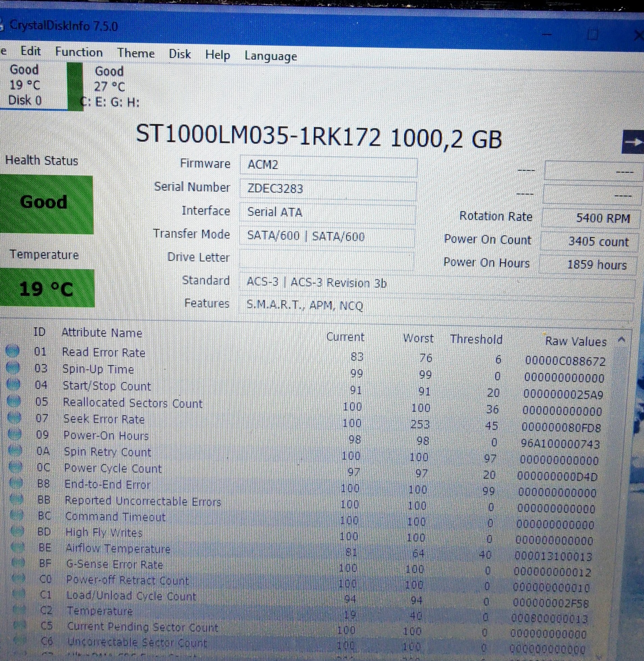This screenshot has width=644, height=661.
Task: Click the Threshold column header
Action: (x=476, y=339)
